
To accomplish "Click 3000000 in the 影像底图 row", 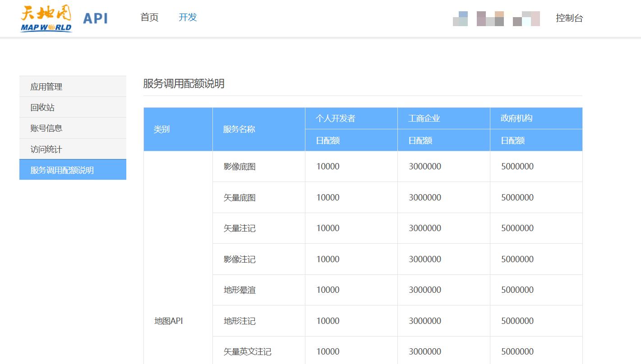I will [425, 166].
